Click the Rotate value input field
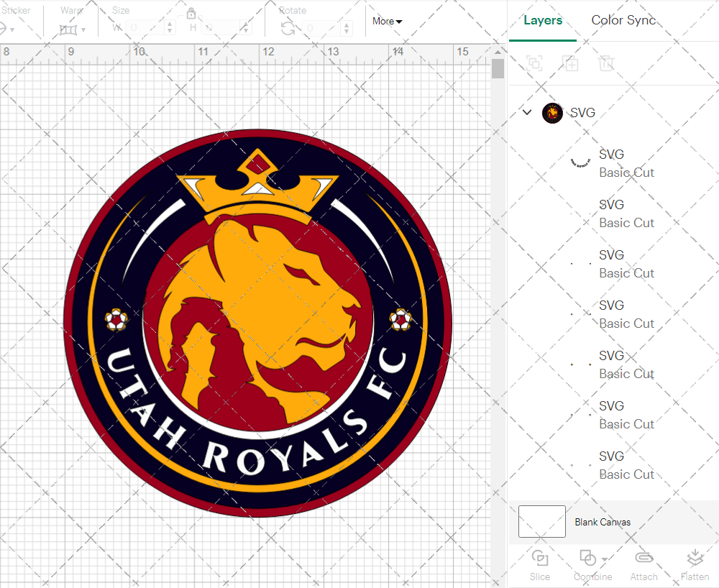 [x=322, y=28]
